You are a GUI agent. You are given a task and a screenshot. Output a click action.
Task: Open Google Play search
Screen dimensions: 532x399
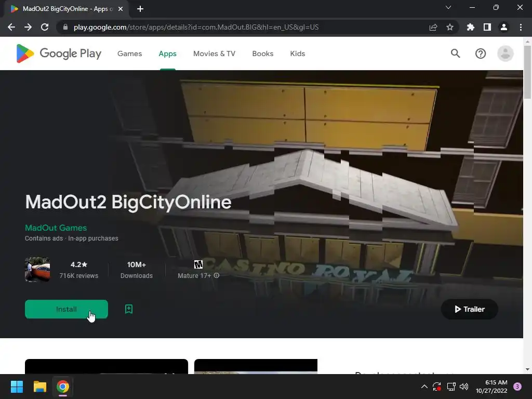tap(455, 54)
